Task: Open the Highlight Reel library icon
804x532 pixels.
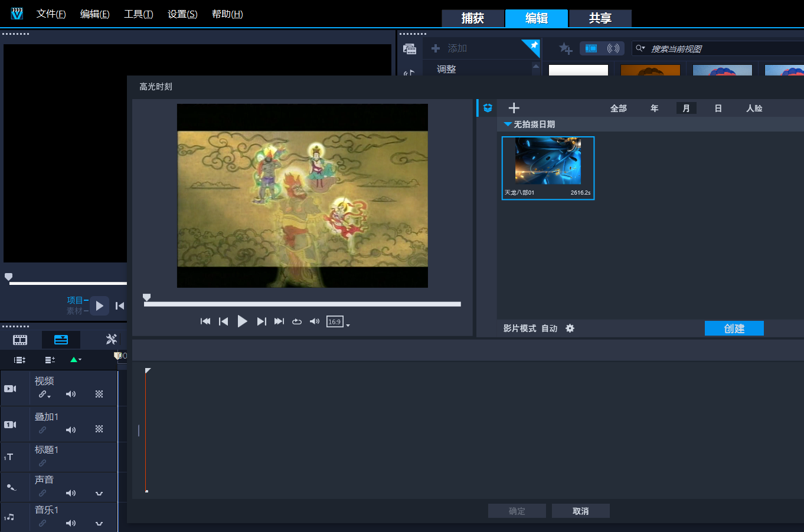Action: [488, 108]
